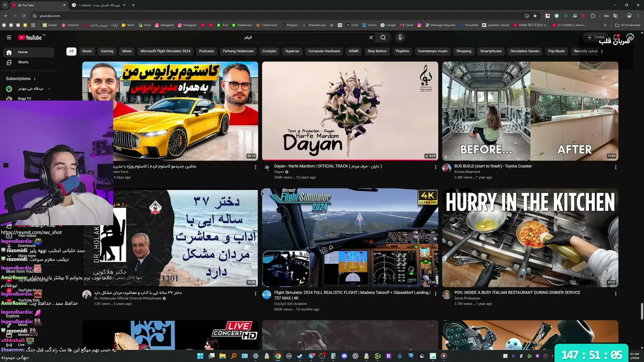Clear the YouTube search text
Image resolution: width=644 pixels, height=362 pixels.
[371, 37]
